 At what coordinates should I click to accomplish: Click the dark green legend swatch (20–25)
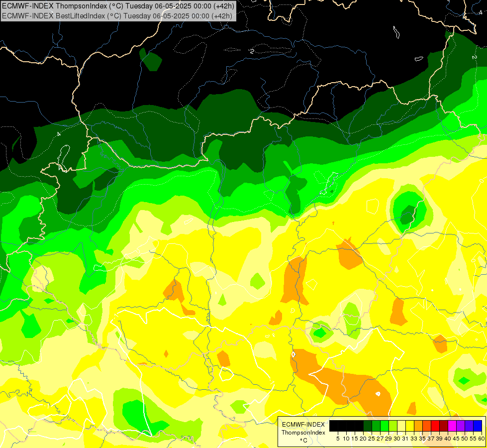(x=368, y=426)
